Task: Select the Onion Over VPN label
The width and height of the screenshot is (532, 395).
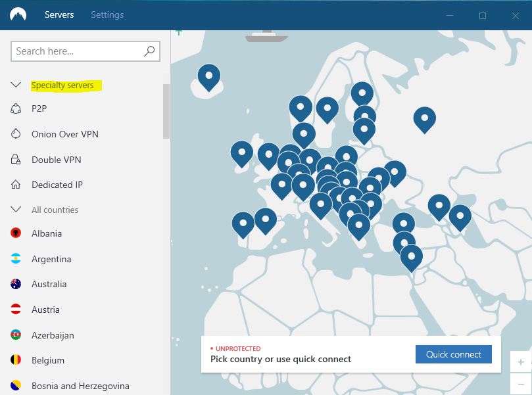Action: pyautogui.click(x=65, y=134)
